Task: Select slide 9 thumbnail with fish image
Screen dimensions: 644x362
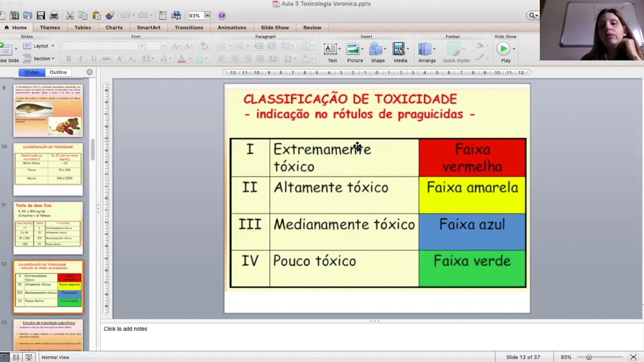Action: click(x=48, y=111)
